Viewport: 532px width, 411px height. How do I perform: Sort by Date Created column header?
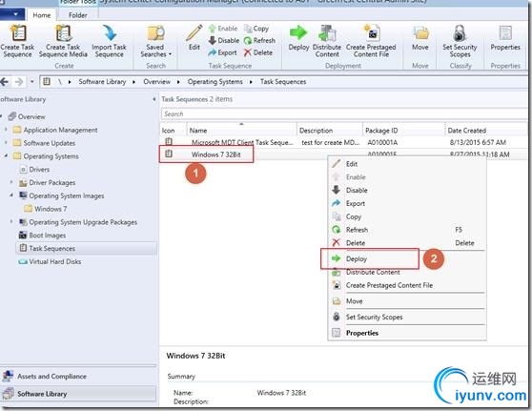tap(485, 131)
